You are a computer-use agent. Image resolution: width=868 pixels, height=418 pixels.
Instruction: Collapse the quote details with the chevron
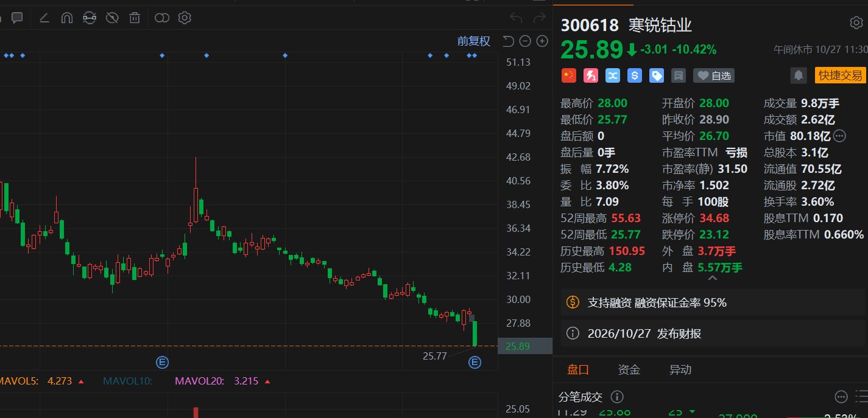(712, 278)
